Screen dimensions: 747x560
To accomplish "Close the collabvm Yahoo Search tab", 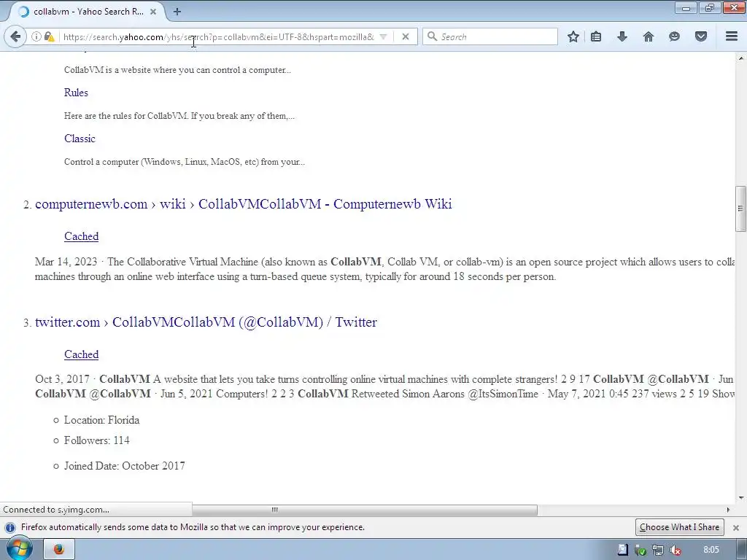I will point(153,12).
